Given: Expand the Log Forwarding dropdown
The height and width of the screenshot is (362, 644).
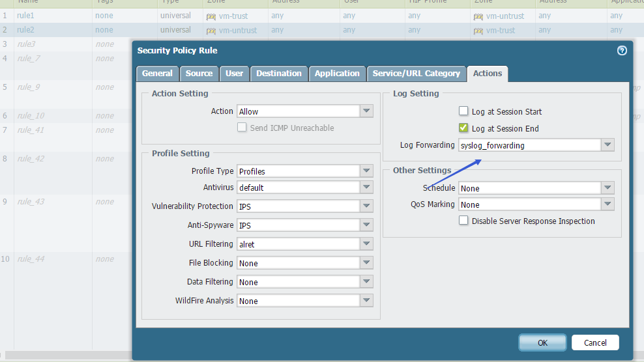Looking at the screenshot, I should pos(607,145).
